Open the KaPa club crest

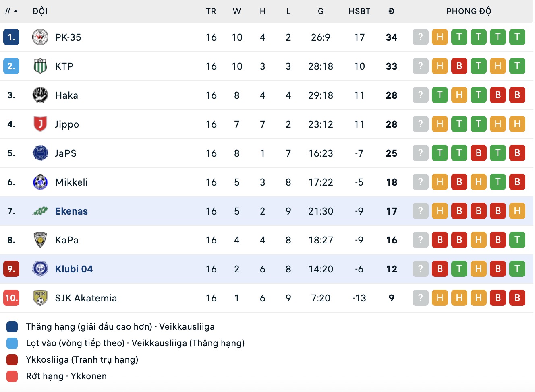(x=40, y=240)
